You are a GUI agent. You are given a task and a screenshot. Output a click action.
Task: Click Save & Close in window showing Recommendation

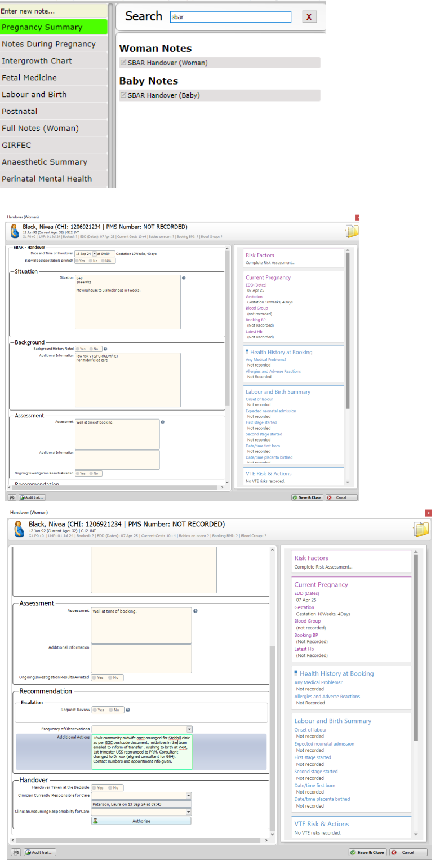click(x=367, y=852)
